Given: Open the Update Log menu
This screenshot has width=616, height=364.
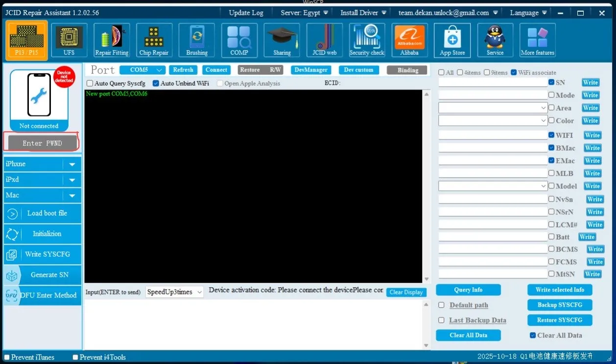Looking at the screenshot, I should [246, 13].
